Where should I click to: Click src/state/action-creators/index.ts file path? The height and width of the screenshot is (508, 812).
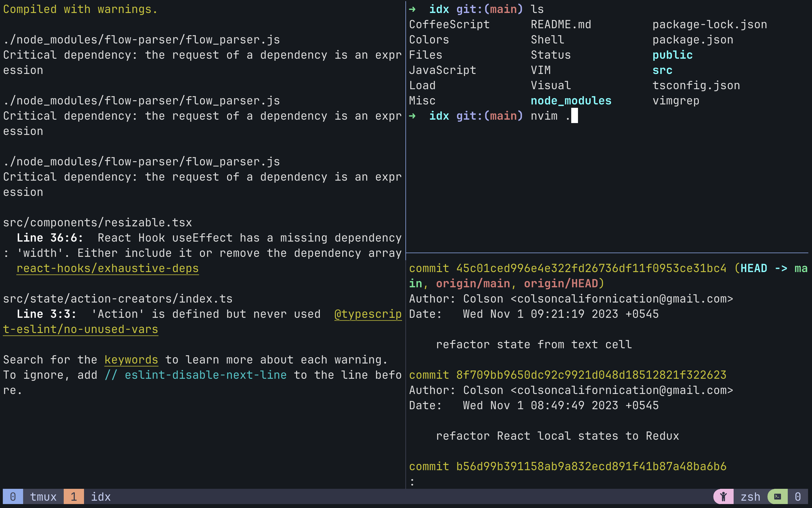(x=118, y=299)
